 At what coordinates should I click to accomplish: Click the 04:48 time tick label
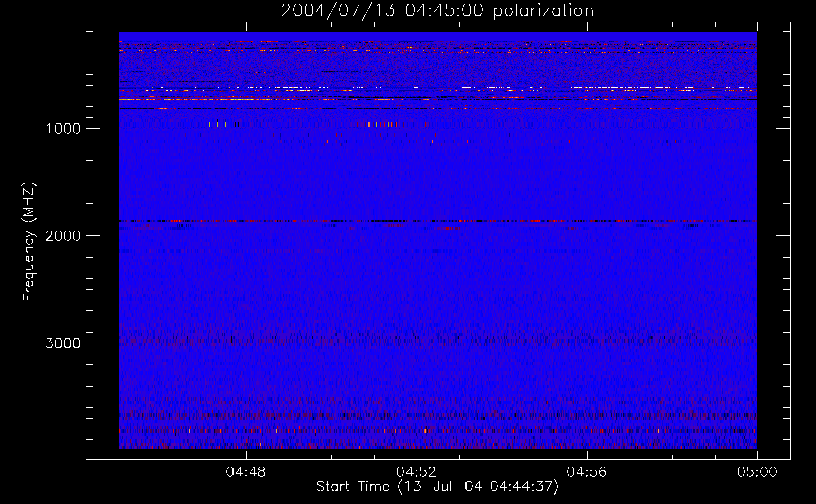pyautogui.click(x=246, y=472)
